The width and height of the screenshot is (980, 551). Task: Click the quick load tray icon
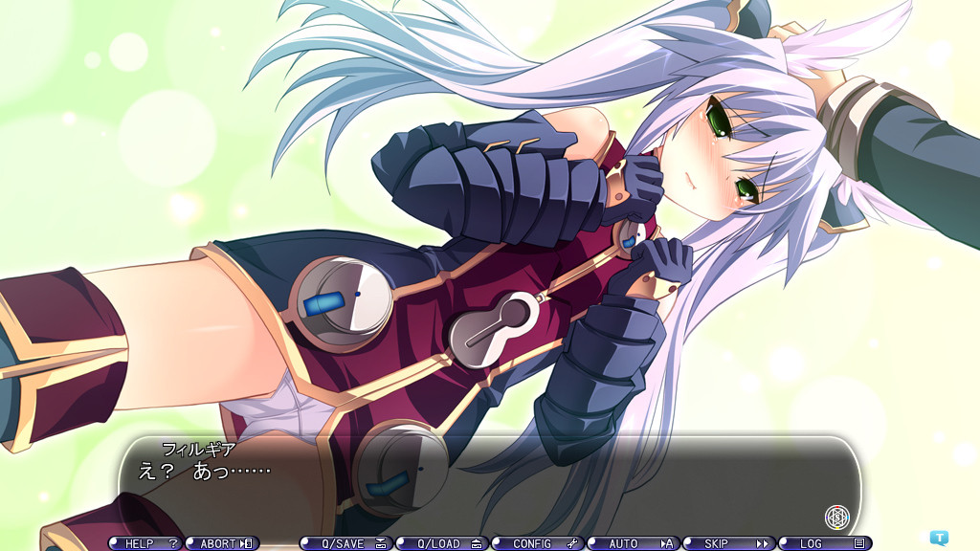coord(477,543)
